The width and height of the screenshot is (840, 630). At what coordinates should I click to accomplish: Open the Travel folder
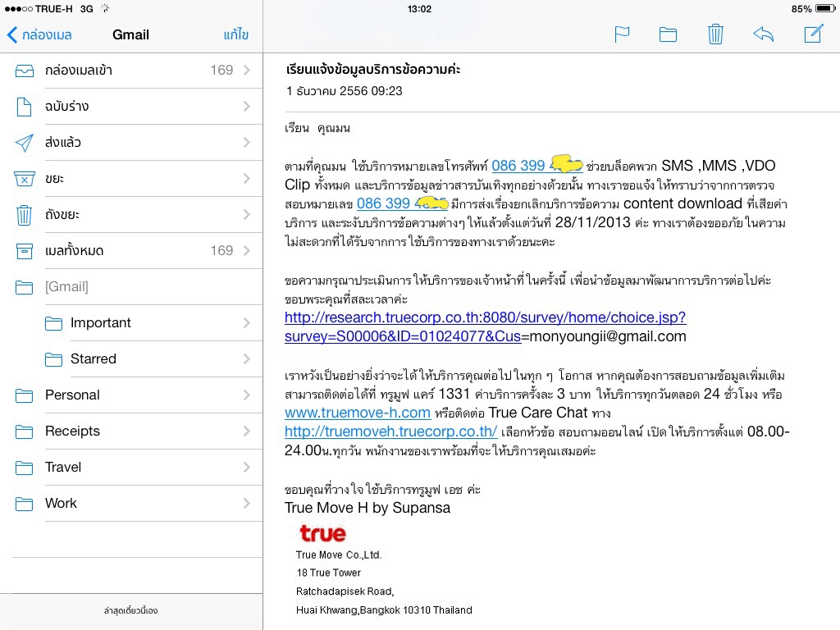click(x=131, y=467)
